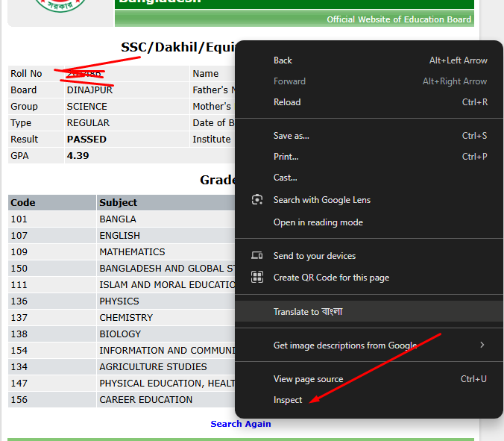Click the Search Again link

click(240, 424)
